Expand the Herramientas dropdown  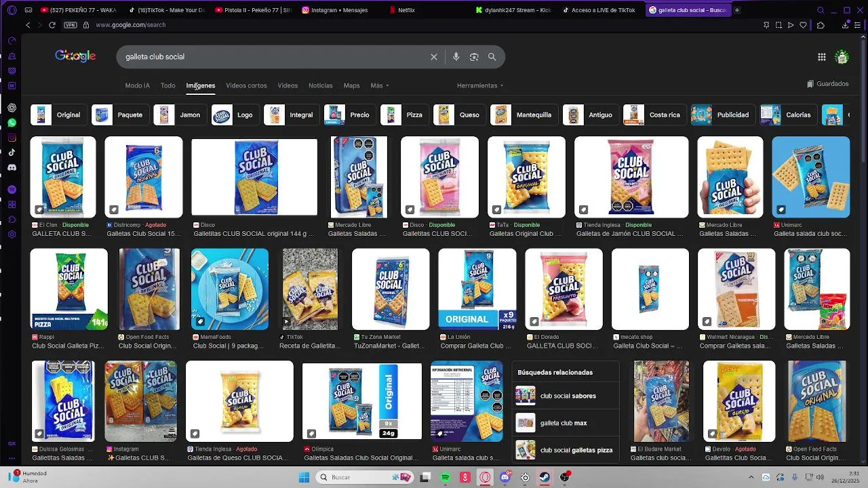click(480, 85)
